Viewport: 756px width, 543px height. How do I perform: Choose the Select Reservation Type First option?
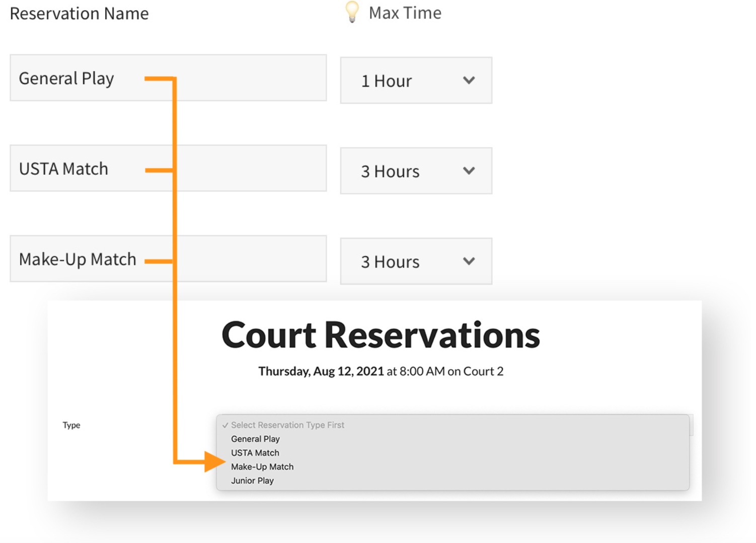click(287, 425)
